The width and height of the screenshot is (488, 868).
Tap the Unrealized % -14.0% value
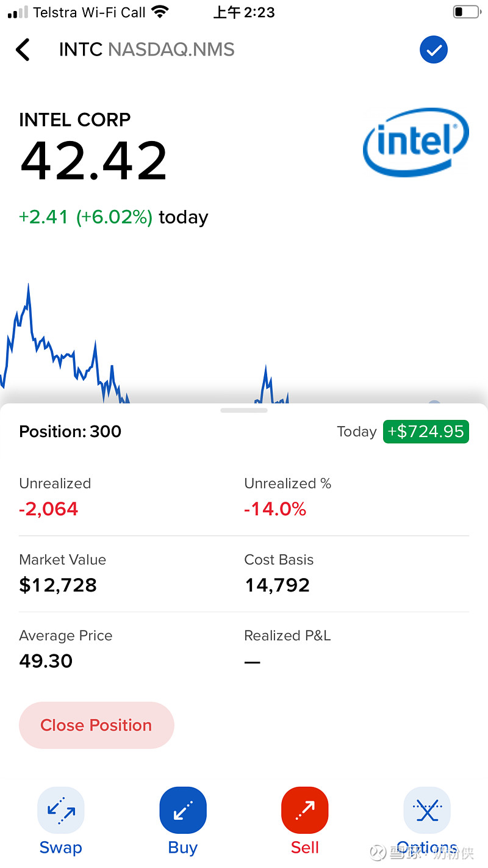tap(275, 509)
